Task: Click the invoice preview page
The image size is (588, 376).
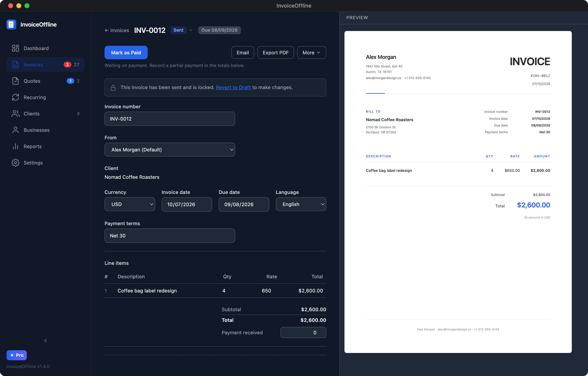Action: pos(458,192)
